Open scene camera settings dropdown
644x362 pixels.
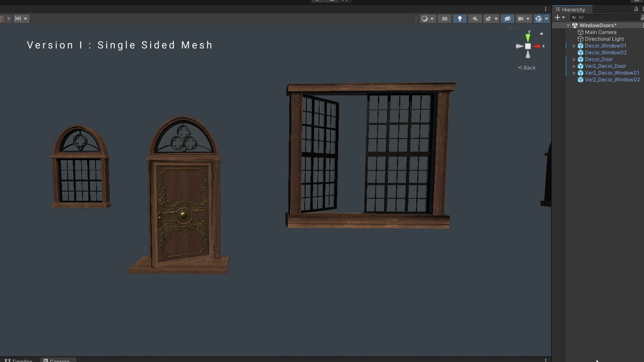[524, 19]
